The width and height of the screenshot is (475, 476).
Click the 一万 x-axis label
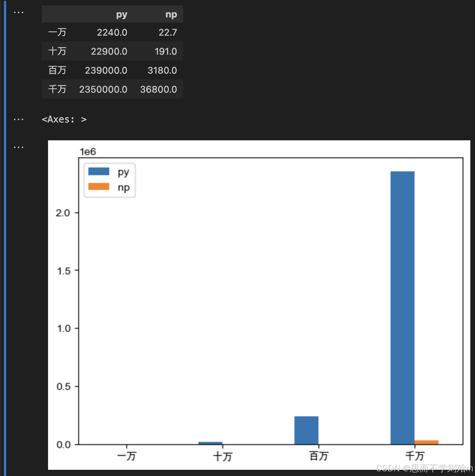[127, 456]
